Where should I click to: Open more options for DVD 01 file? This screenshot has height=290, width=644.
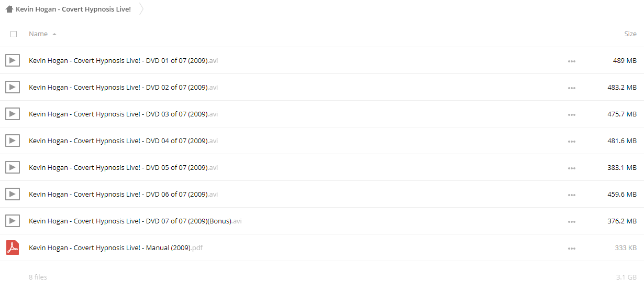tap(571, 61)
